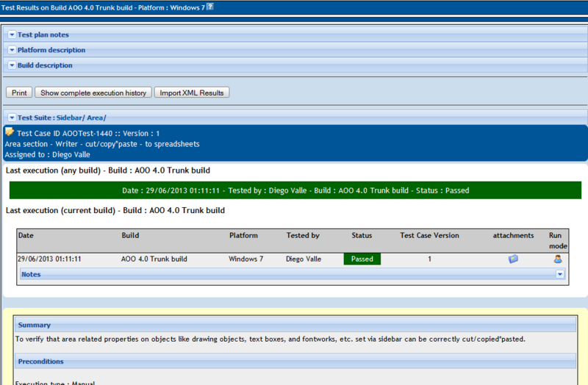
Task: Expand the Test plan notes section
Action: tap(12, 35)
